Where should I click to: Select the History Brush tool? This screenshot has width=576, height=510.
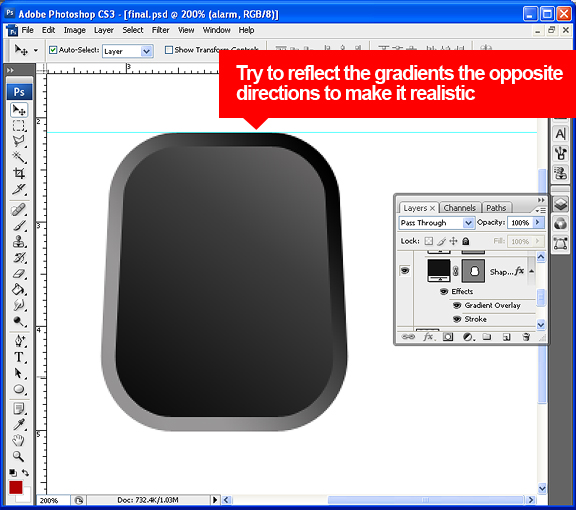19,258
